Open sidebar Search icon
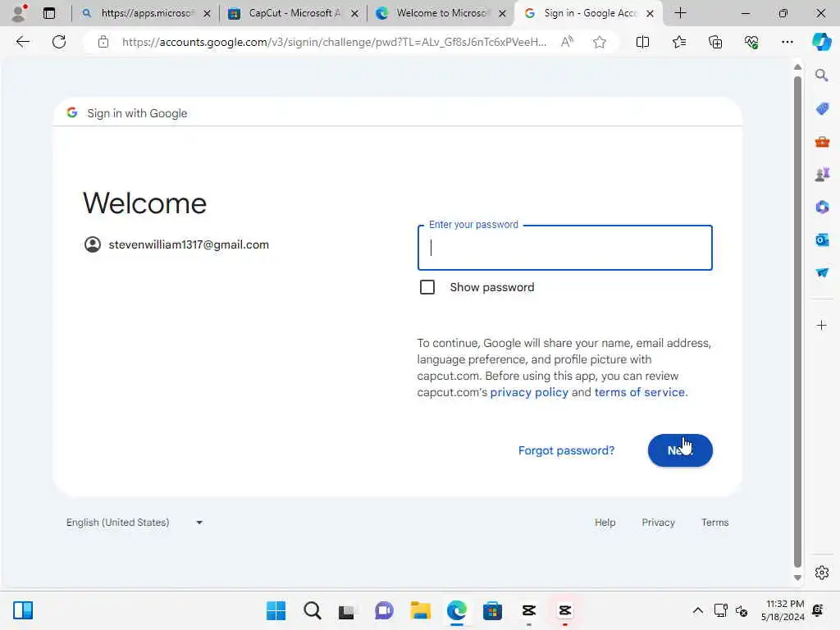The width and height of the screenshot is (840, 630). tap(822, 75)
